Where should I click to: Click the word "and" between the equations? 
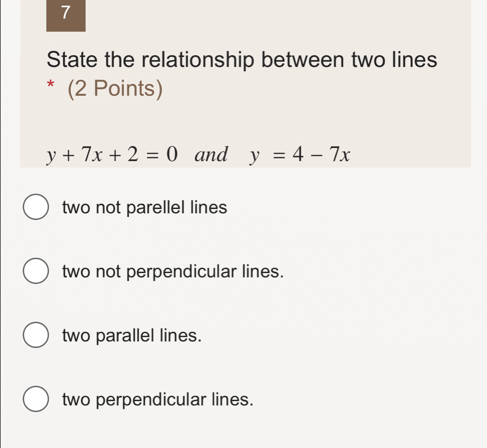tap(212, 155)
